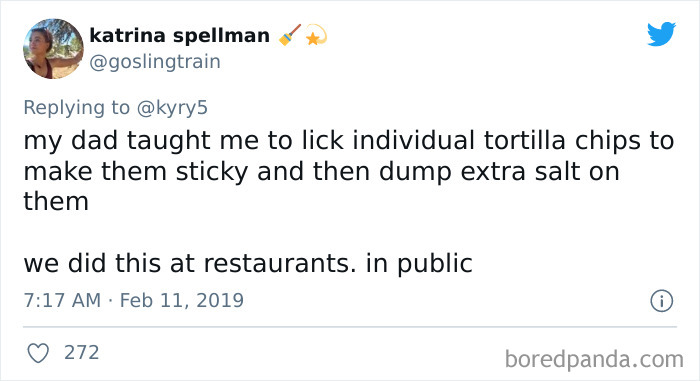The height and width of the screenshot is (381, 700).
Task: Open the @goslingtrain handle link
Action: pyautogui.click(x=155, y=62)
